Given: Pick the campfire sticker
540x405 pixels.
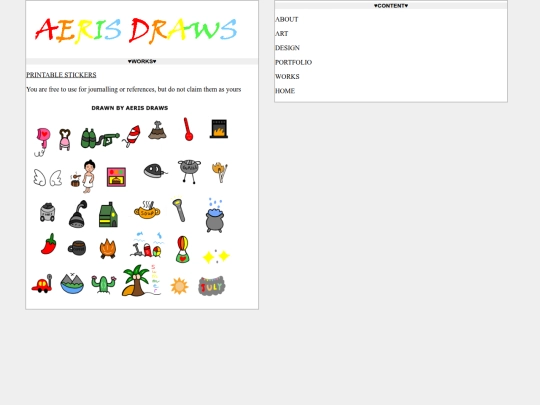Looking at the screenshot, I should coord(108,248).
